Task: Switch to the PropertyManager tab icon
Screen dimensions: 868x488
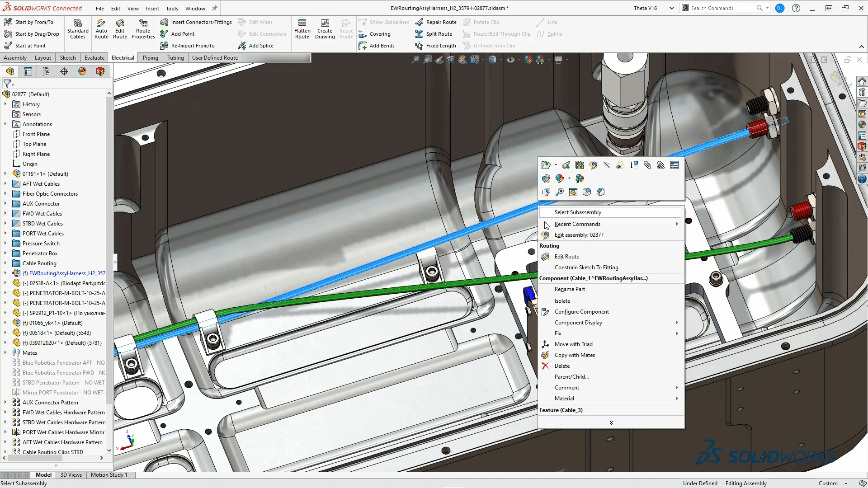Action: (x=28, y=71)
